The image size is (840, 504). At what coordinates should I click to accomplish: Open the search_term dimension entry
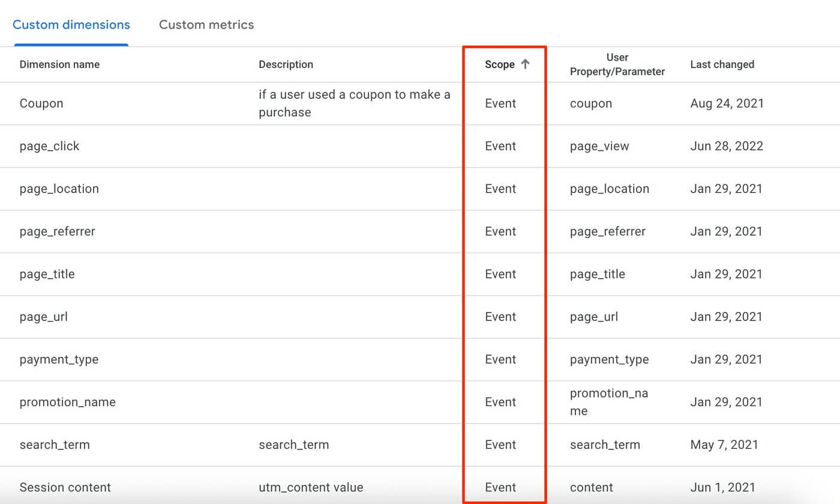[55, 445]
